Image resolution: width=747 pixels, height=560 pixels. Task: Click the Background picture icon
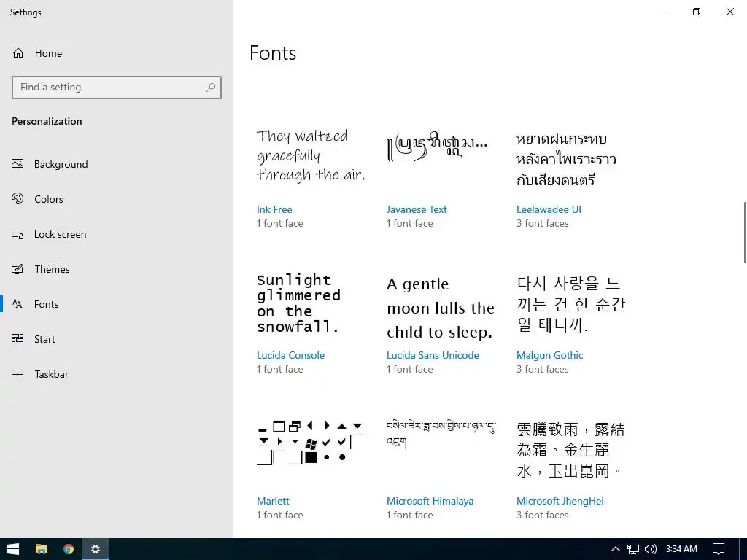coord(18,164)
